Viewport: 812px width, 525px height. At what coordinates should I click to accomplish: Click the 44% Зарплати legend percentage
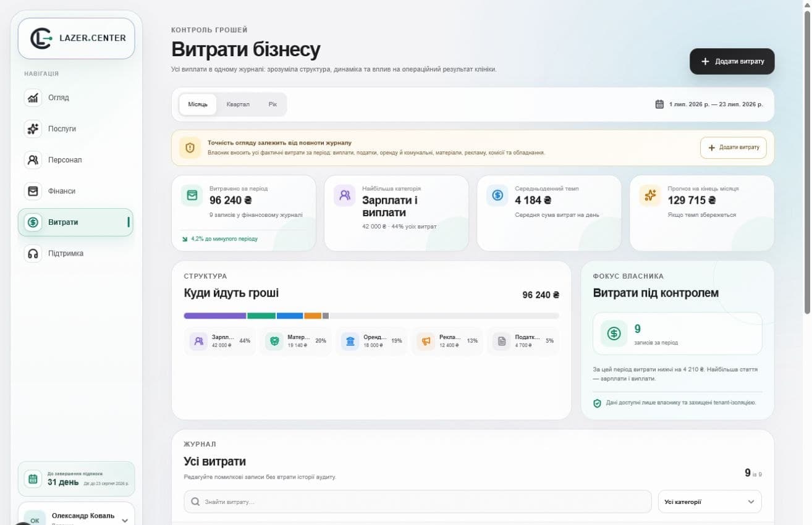click(x=245, y=340)
